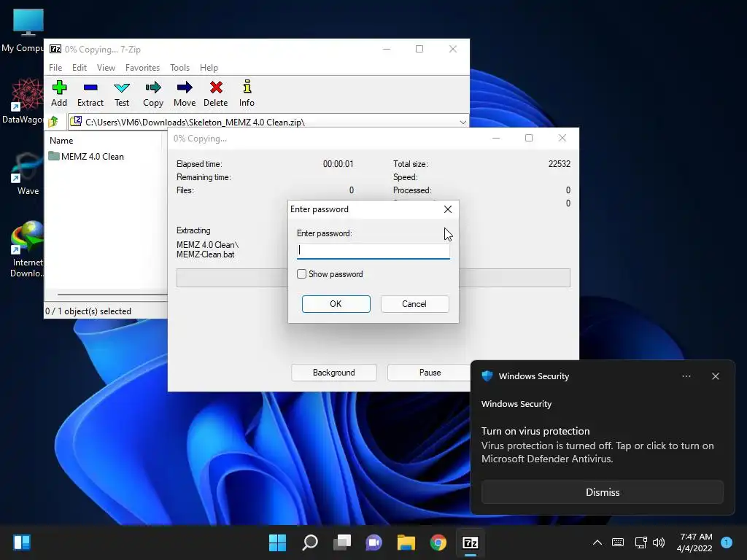Open the View menu
Image resolution: width=747 pixels, height=560 pixels.
click(106, 68)
